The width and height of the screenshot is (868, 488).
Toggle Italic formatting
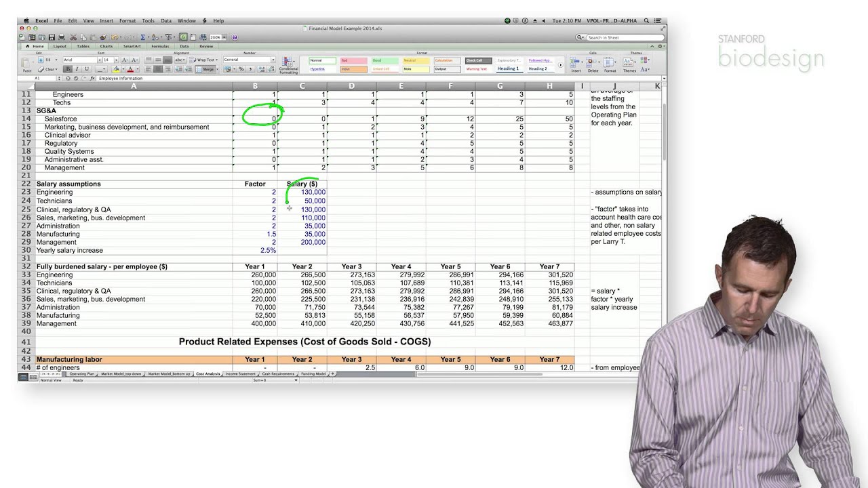(77, 69)
